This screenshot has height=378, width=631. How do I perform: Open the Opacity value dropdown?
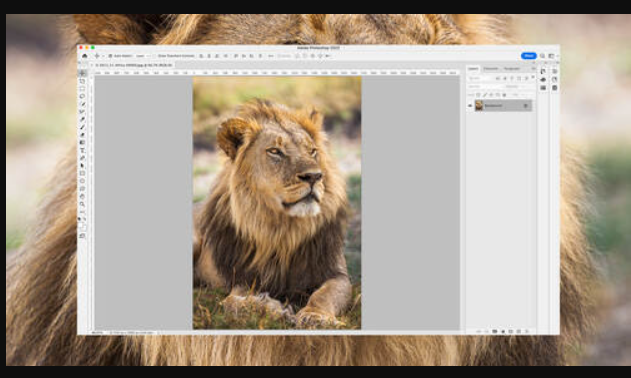coord(523,87)
